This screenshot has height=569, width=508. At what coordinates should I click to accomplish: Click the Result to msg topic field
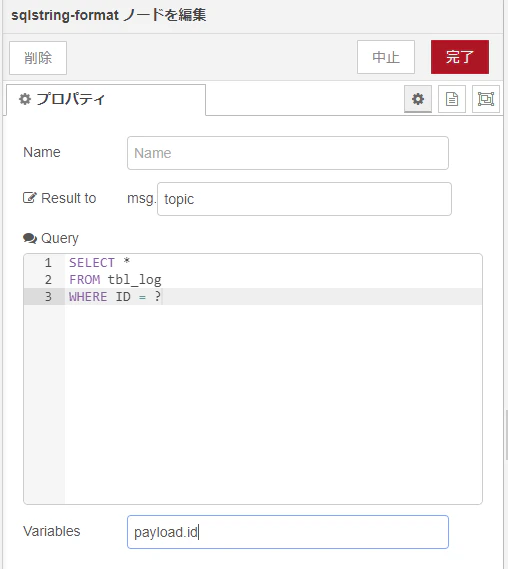(x=304, y=199)
